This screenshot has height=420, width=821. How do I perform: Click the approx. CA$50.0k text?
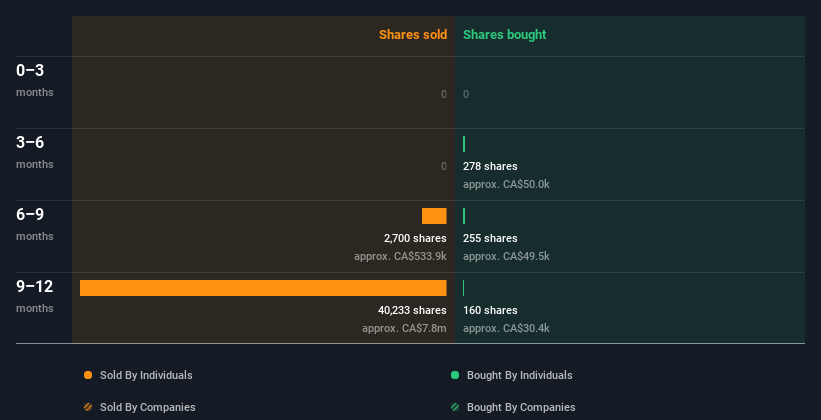click(x=506, y=184)
